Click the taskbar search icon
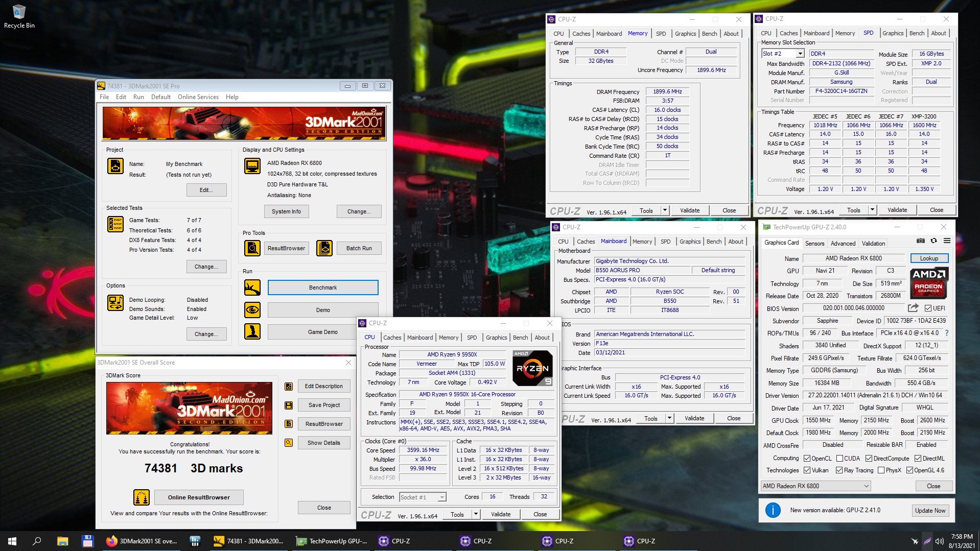980x551 pixels. 37,541
